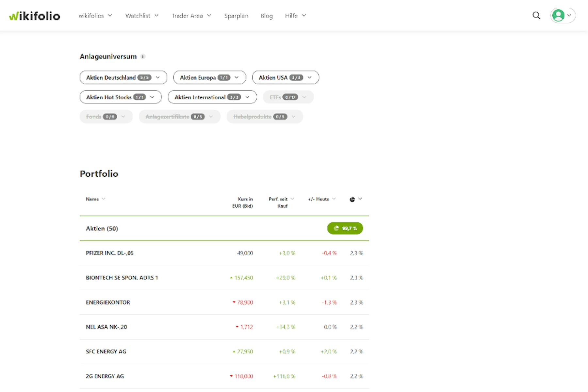
Task: Click BioNTech performance +29,0 %
Action: tap(286, 278)
